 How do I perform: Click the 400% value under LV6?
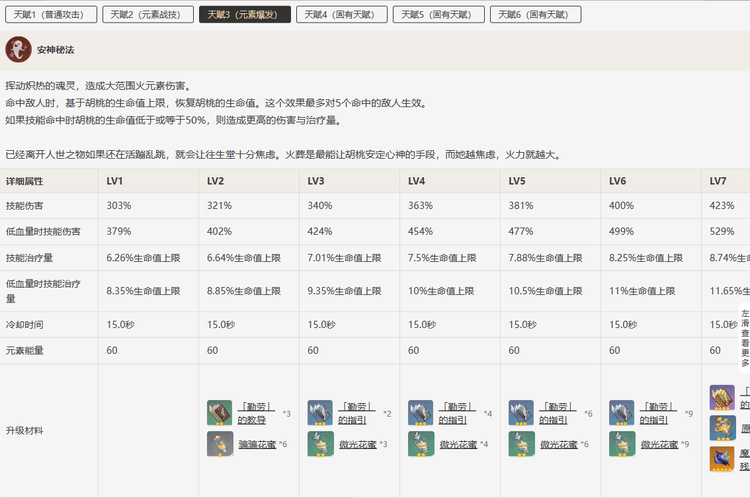(x=621, y=205)
